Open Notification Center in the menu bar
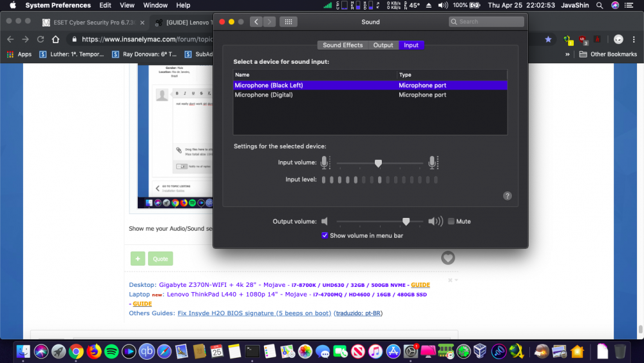644x363 pixels. pos(629,5)
